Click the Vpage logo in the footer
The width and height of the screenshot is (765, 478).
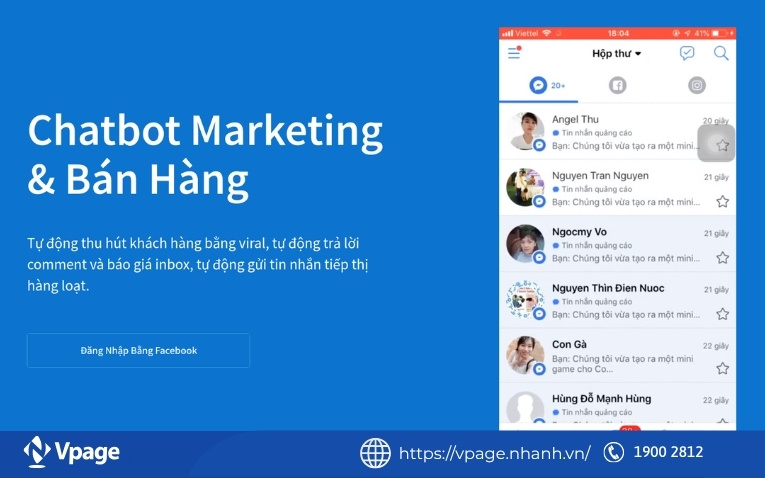[x=72, y=452]
